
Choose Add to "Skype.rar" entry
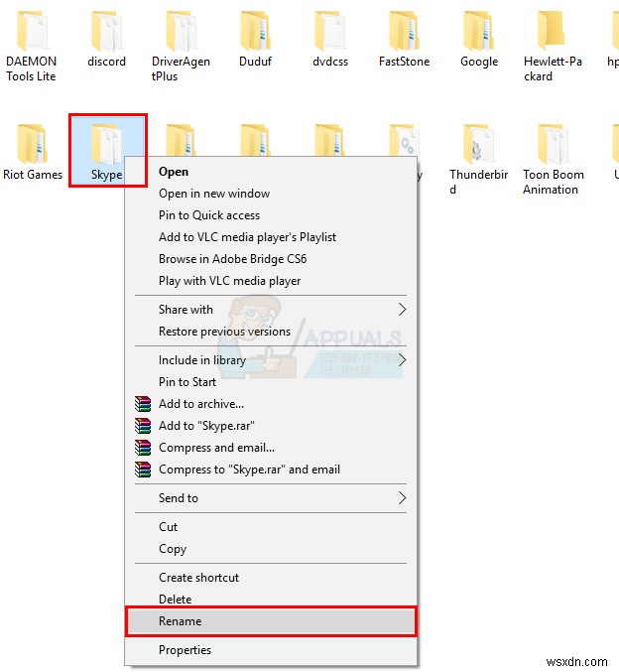pos(271,426)
